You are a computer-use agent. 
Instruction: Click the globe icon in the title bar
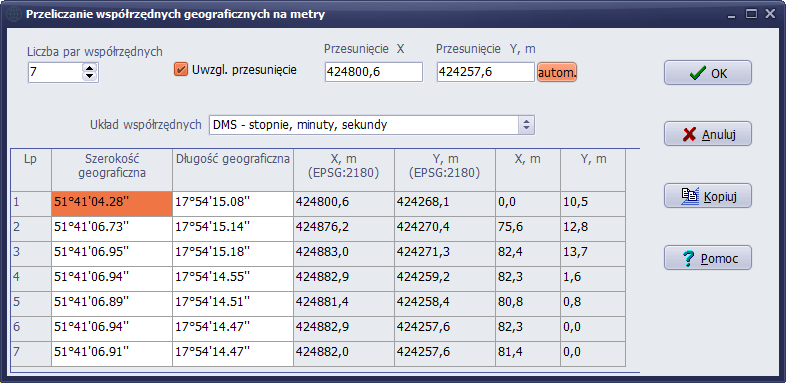[13, 14]
